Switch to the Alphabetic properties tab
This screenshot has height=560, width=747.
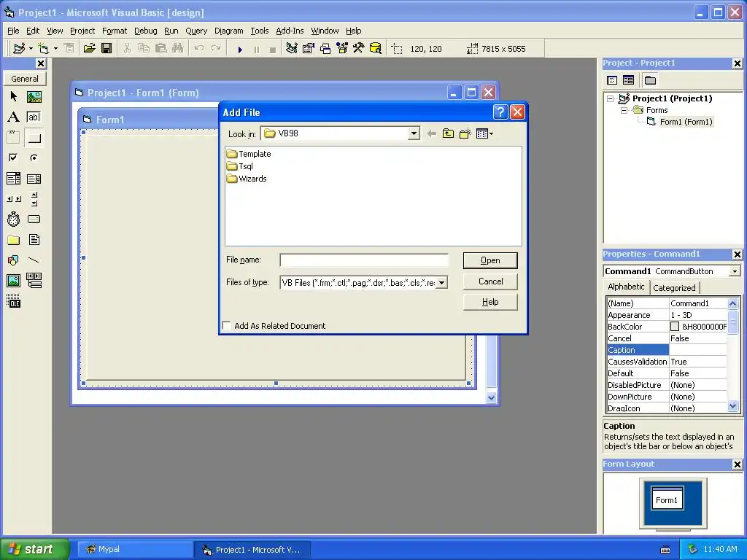point(626,287)
